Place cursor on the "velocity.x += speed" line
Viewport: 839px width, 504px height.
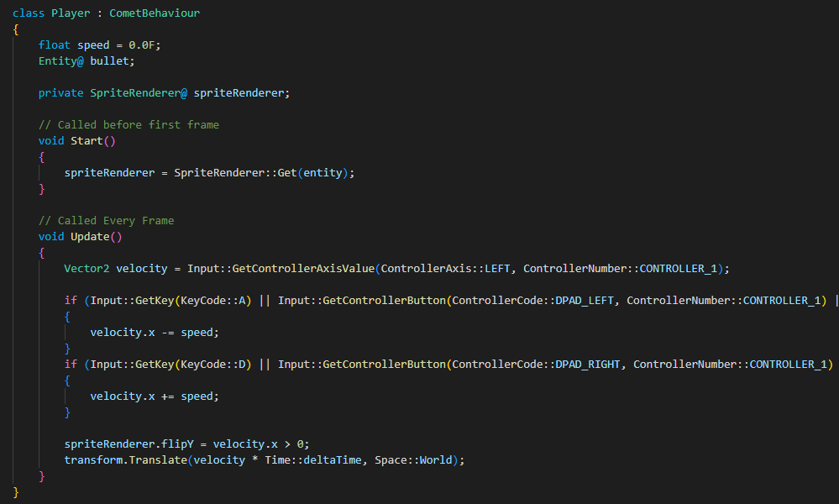coord(154,396)
